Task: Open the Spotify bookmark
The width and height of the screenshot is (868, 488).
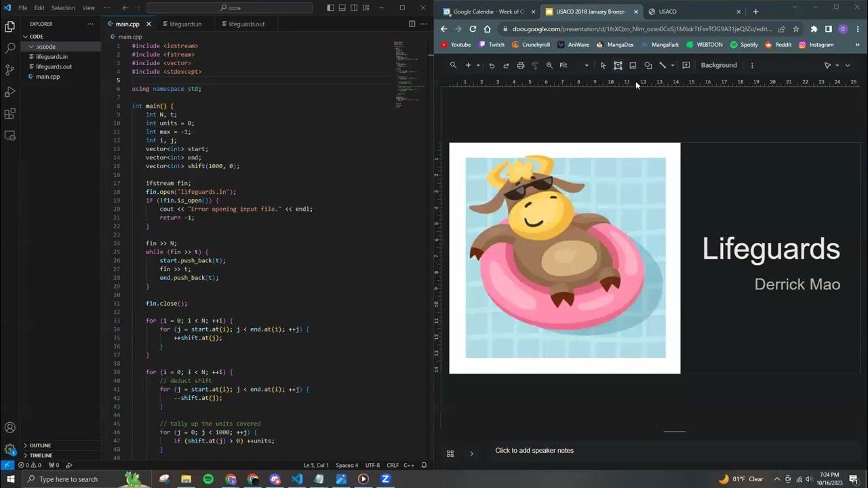Action: [744, 45]
